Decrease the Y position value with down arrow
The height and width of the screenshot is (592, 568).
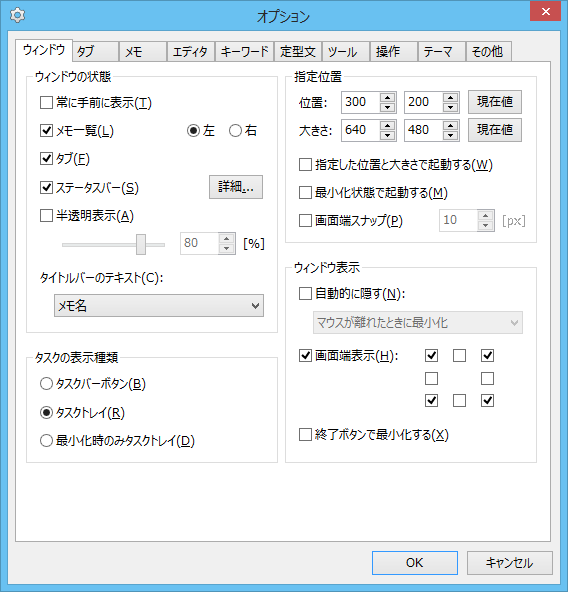(451, 107)
